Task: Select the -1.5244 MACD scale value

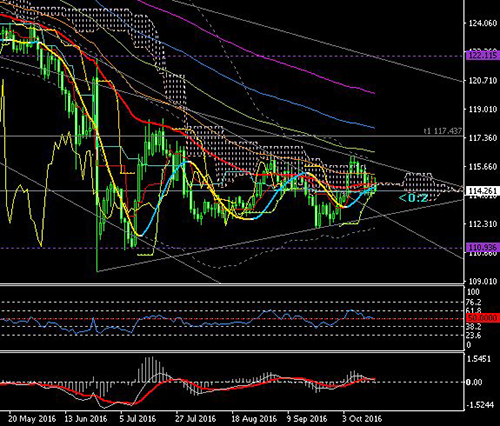Action: click(480, 405)
